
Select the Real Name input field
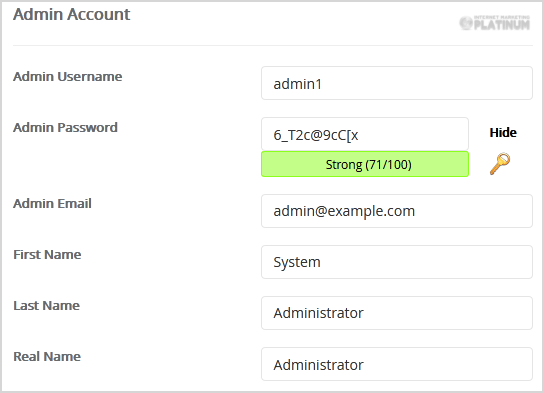397,364
